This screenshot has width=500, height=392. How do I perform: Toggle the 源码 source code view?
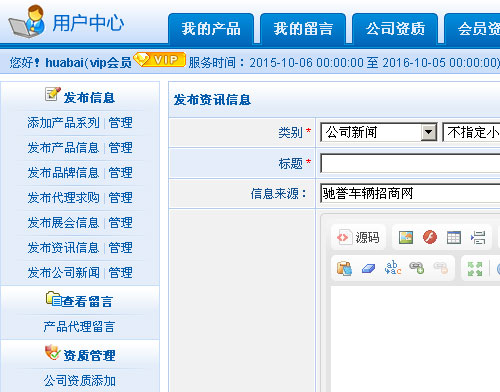coord(358,238)
